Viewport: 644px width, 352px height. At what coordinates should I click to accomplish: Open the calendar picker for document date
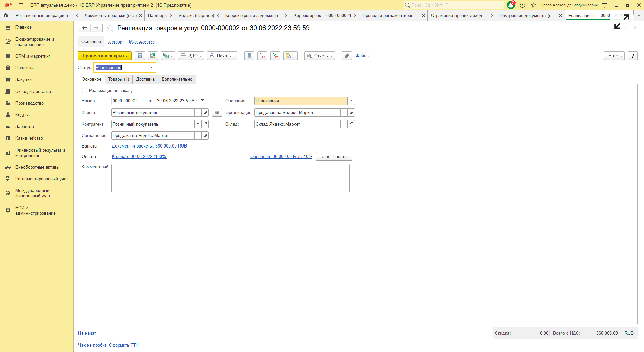[x=202, y=101]
